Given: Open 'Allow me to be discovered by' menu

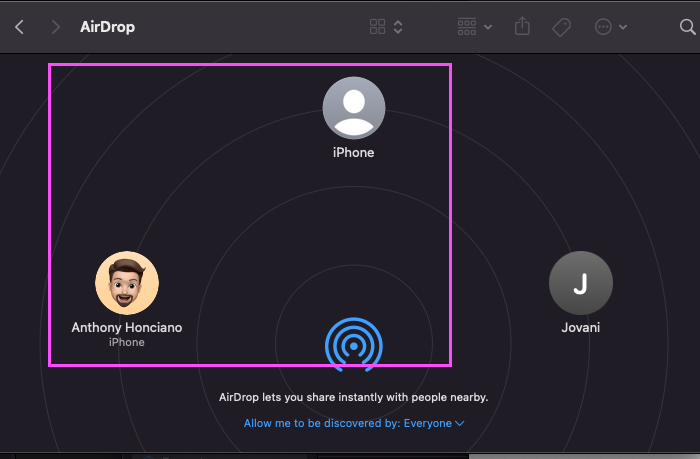Looking at the screenshot, I should (354, 423).
